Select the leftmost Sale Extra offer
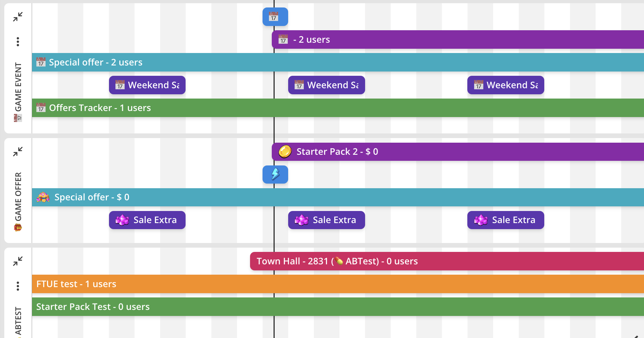The height and width of the screenshot is (338, 644). pos(147,220)
